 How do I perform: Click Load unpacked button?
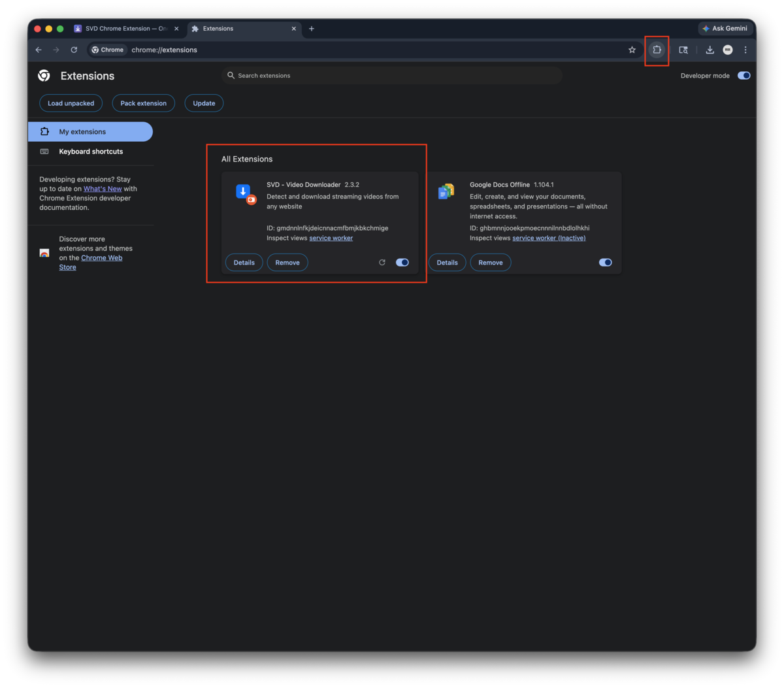coord(71,103)
